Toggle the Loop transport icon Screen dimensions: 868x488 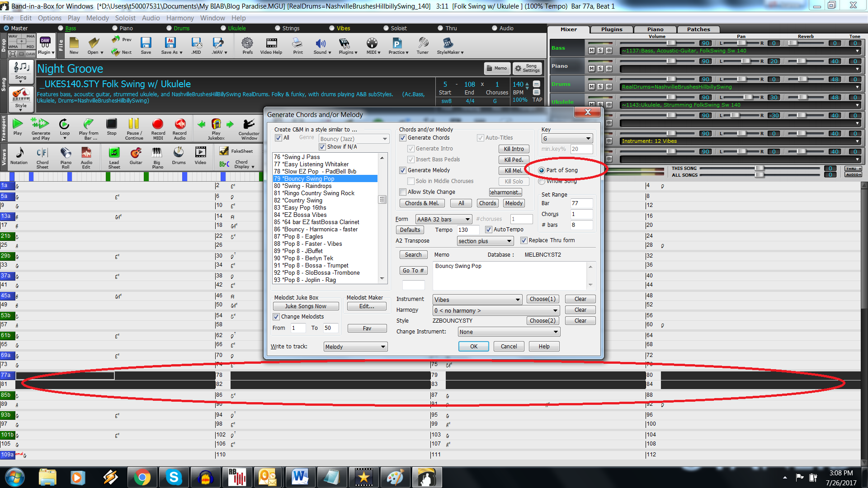(65, 127)
